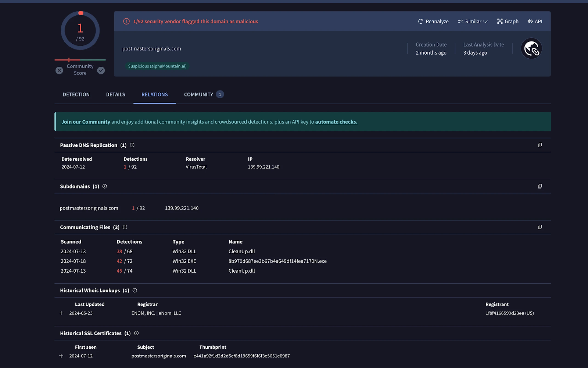Click the 1/92 detection score circle

point(80,31)
